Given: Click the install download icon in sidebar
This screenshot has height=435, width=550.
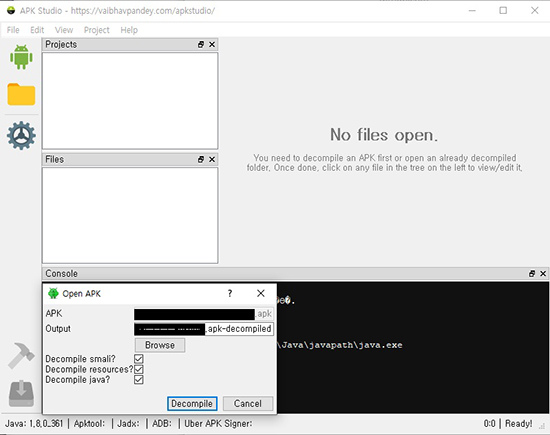Looking at the screenshot, I should point(21,393).
